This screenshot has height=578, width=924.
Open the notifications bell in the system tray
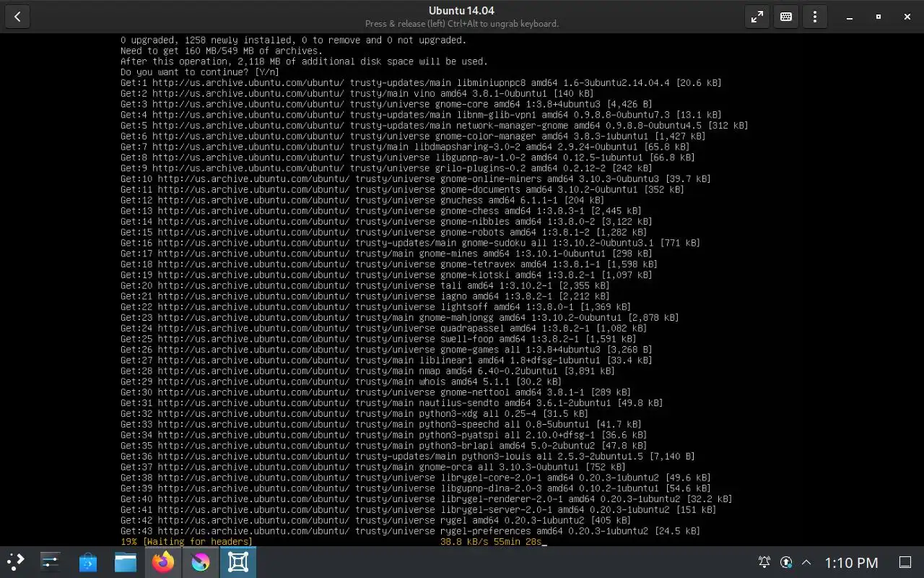tap(764, 562)
